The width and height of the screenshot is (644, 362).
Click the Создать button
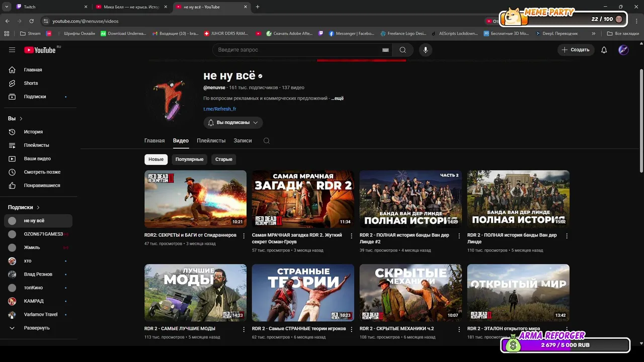[576, 50]
